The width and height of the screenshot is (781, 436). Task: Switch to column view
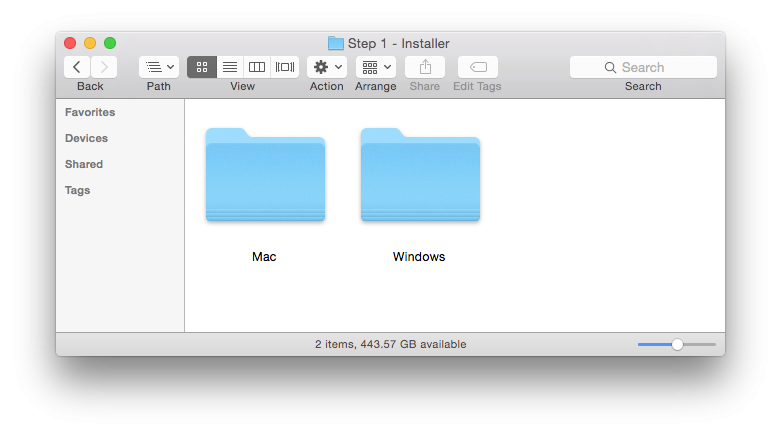(x=257, y=67)
